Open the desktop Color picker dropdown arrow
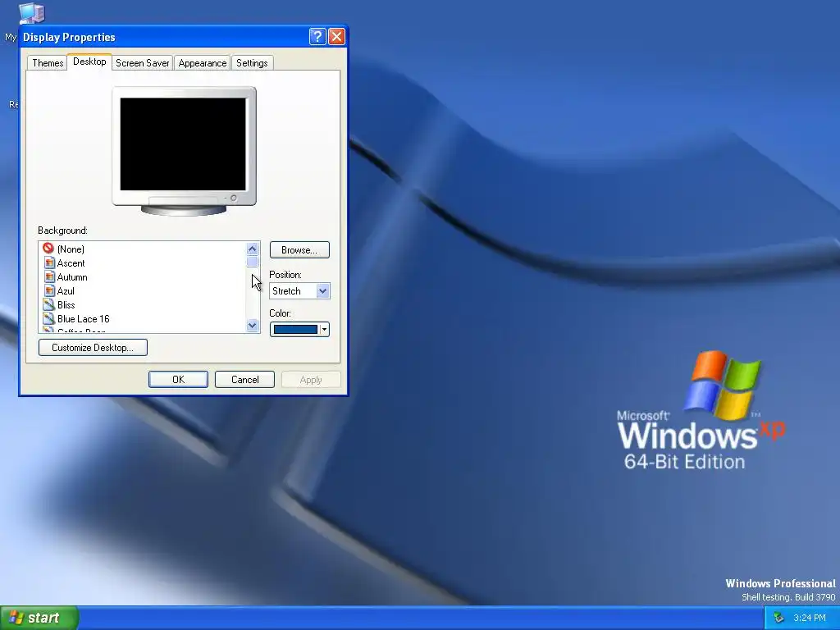The image size is (840, 630). pos(324,330)
